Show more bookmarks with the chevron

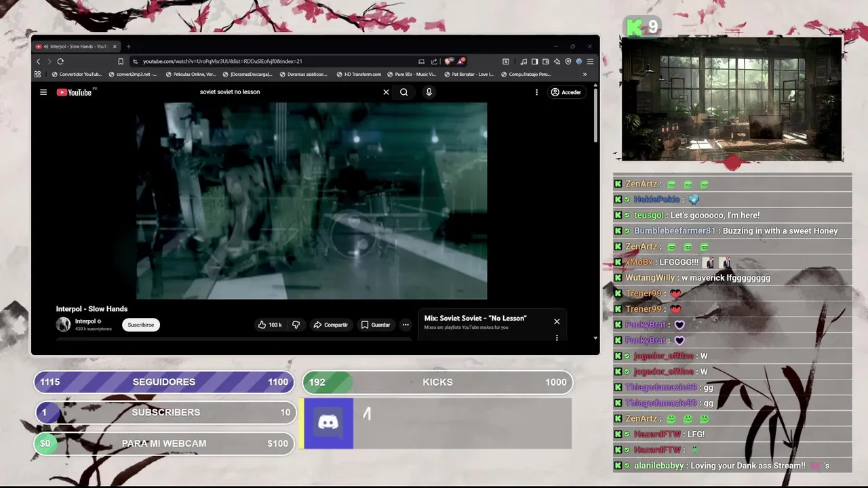(x=585, y=75)
